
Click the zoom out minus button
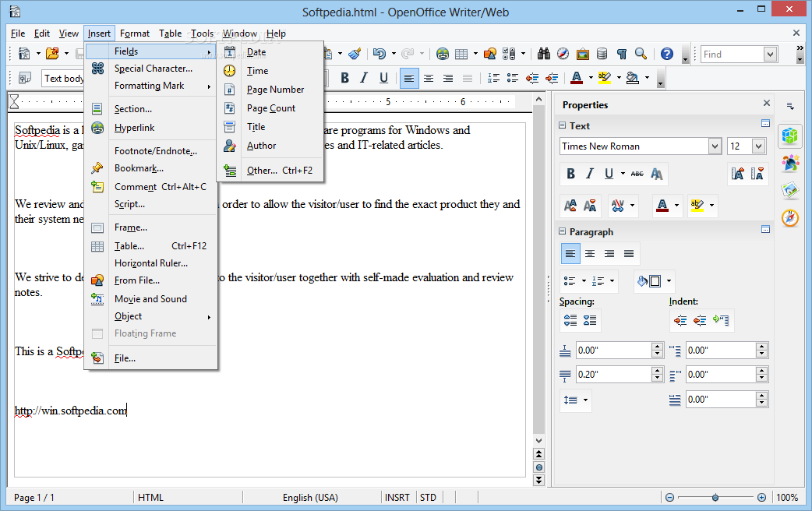tap(669, 498)
